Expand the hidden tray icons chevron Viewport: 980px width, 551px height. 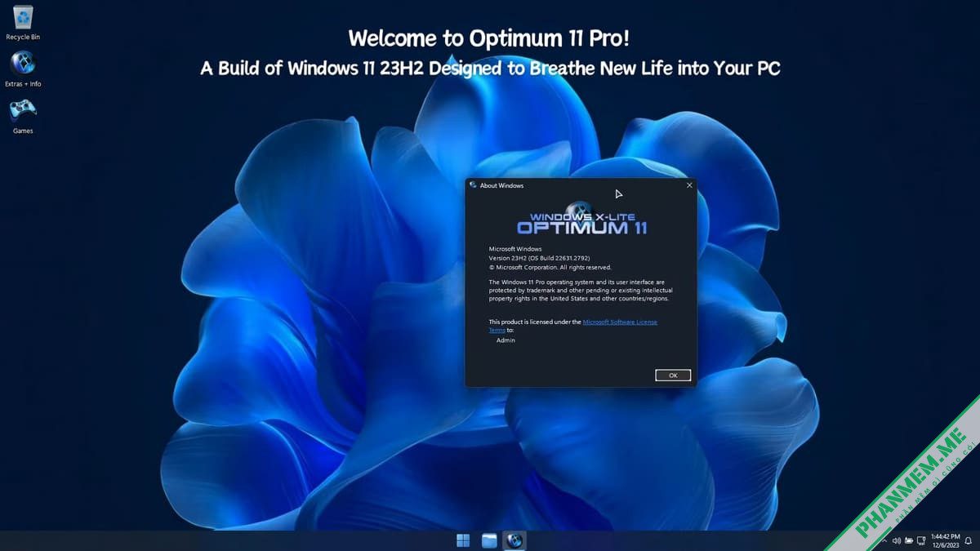884,540
